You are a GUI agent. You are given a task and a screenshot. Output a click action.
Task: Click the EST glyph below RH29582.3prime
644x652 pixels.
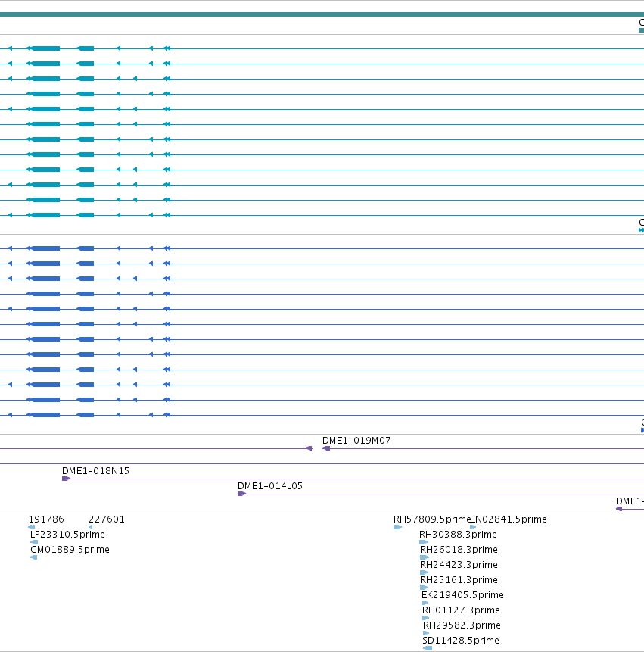pos(426,633)
